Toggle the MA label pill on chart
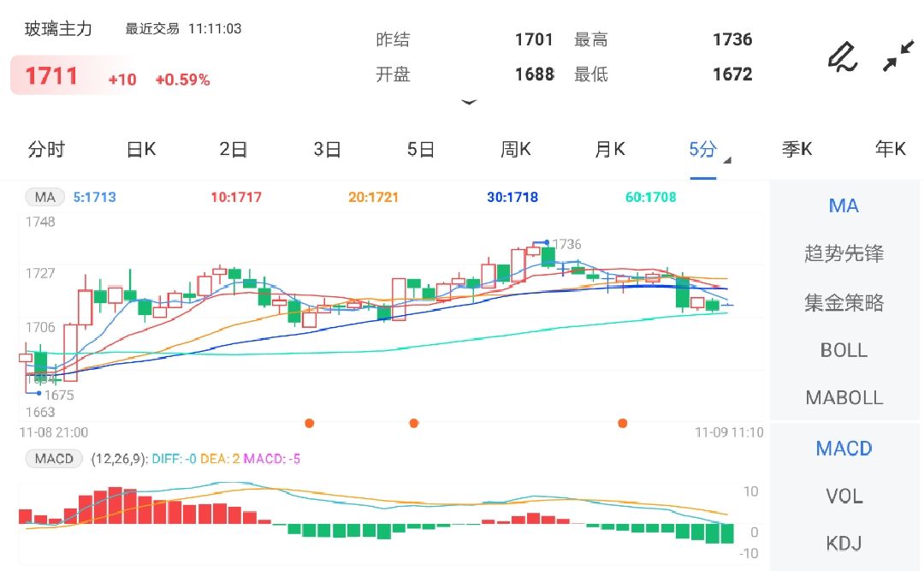Screen dimensions: 924x571 click(x=44, y=196)
